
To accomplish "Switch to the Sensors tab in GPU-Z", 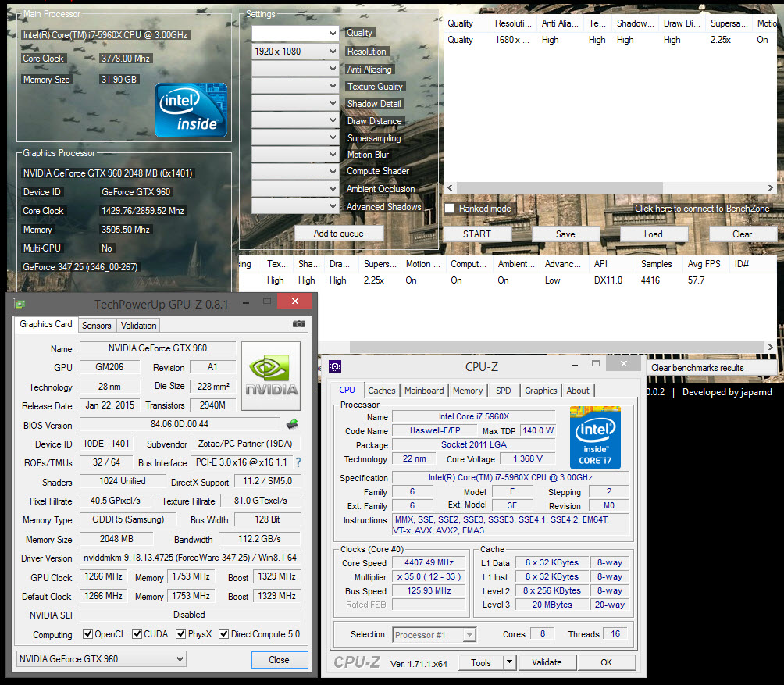I will click(97, 326).
